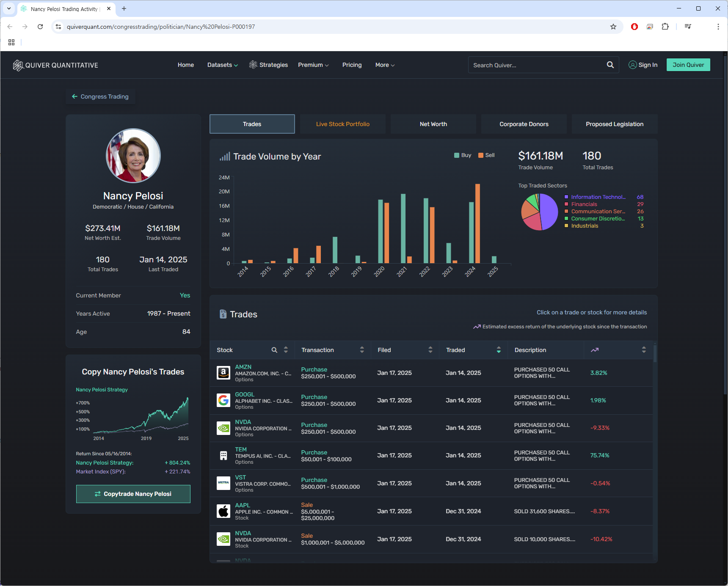
Task: Click the NVIDIA logo in NVDA options row
Action: pyautogui.click(x=223, y=428)
